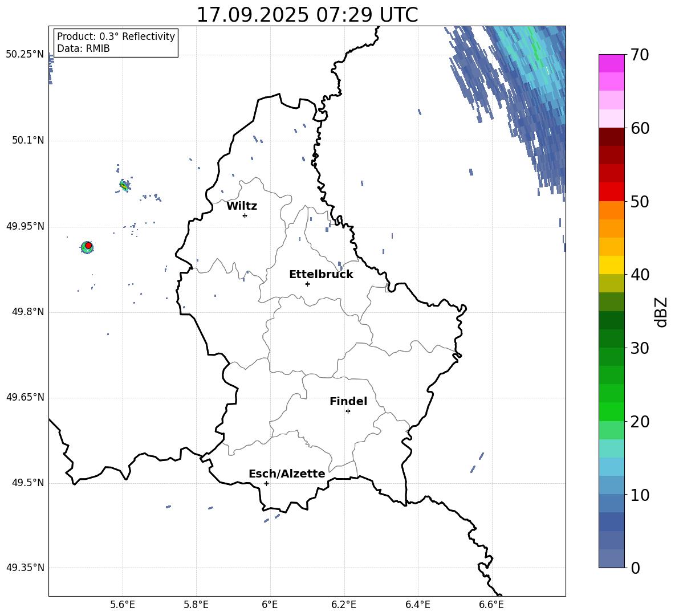Pick the dark maroon colorbar segment below 60

click(x=612, y=137)
